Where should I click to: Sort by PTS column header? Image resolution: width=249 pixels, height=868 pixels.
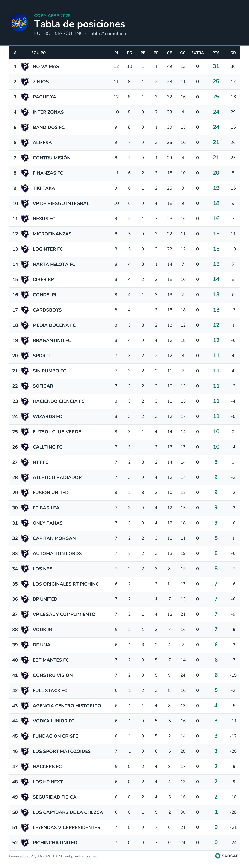click(x=216, y=53)
